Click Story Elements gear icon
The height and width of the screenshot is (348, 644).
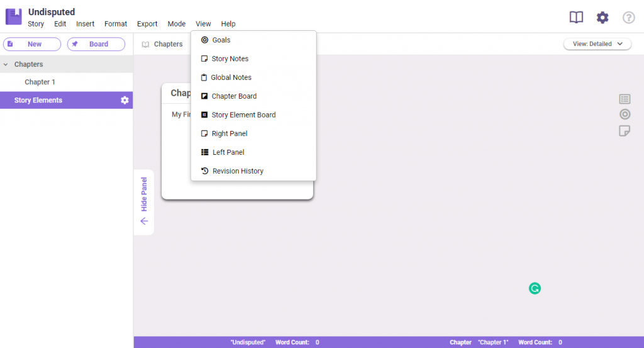pos(125,101)
